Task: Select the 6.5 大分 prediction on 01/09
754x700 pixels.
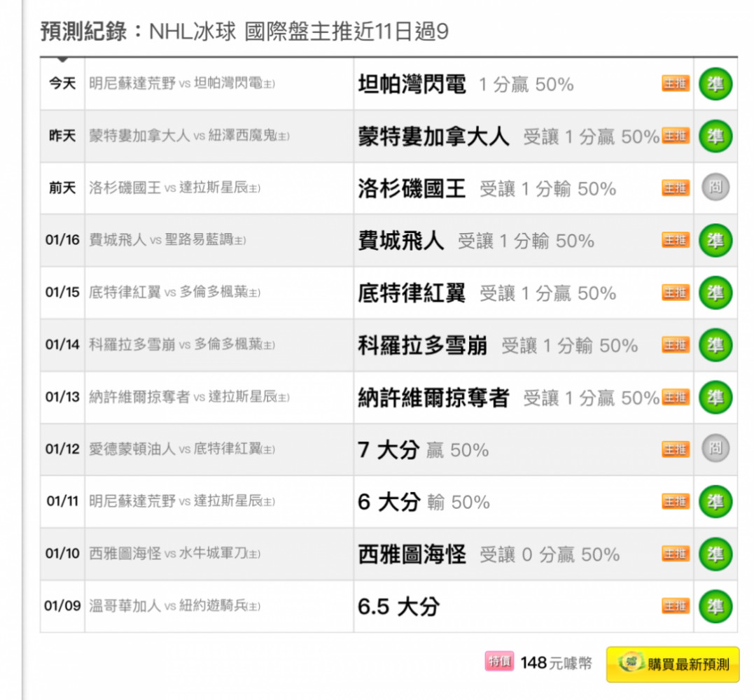Action: click(398, 606)
